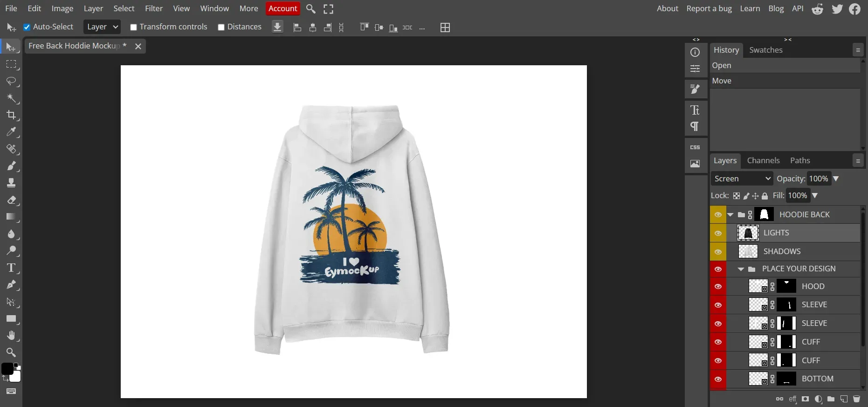Image resolution: width=868 pixels, height=407 pixels.
Task: Open the Layer auto-select dropdown
Action: tap(102, 27)
